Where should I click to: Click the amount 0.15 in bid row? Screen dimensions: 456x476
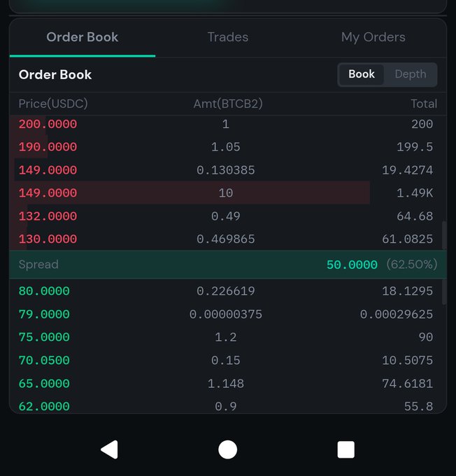[x=226, y=360]
